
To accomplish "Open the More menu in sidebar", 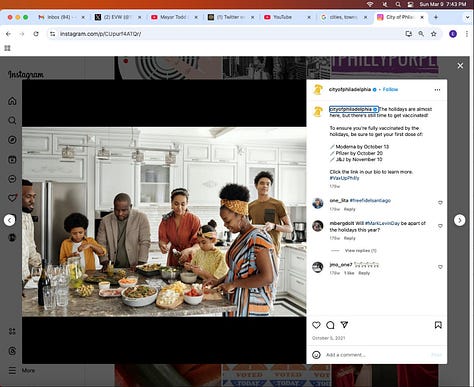I will (x=21, y=370).
